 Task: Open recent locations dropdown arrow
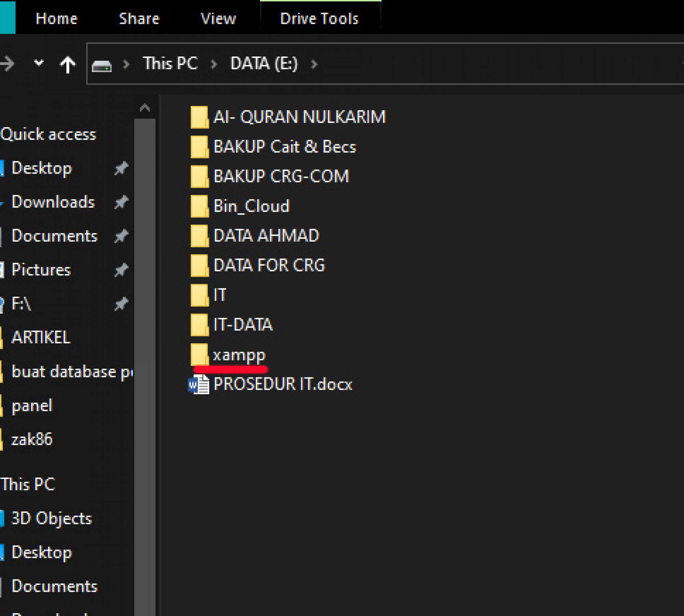pyautogui.click(x=39, y=63)
